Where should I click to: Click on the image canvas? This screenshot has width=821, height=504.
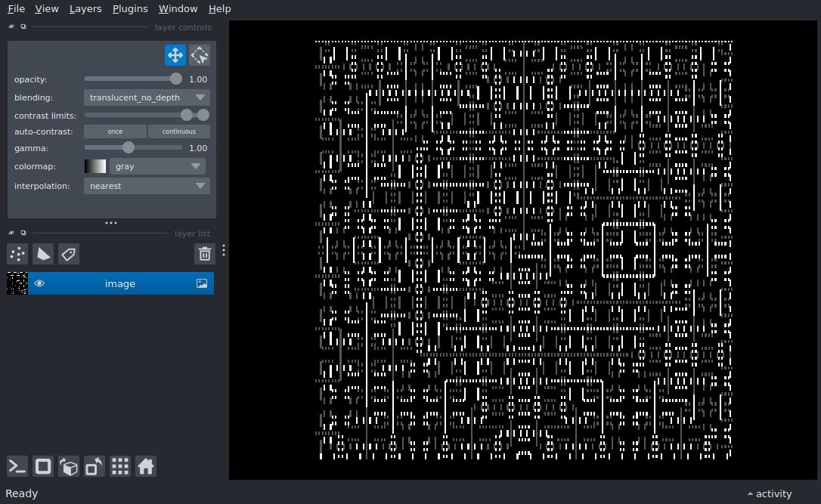523,249
